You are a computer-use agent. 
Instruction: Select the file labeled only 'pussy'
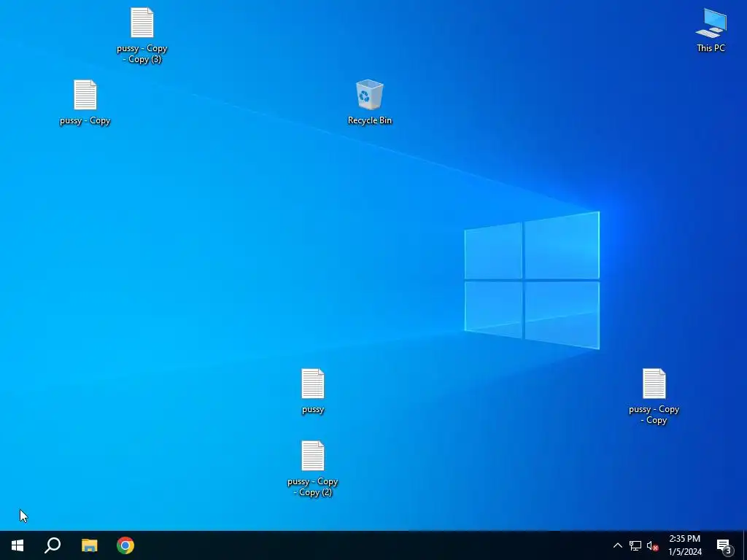(x=312, y=392)
